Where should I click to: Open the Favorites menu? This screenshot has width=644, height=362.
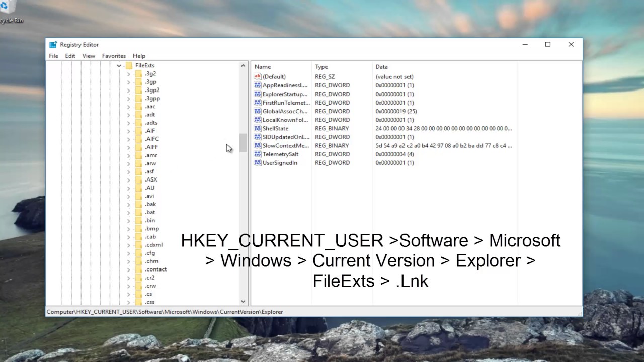click(x=114, y=56)
